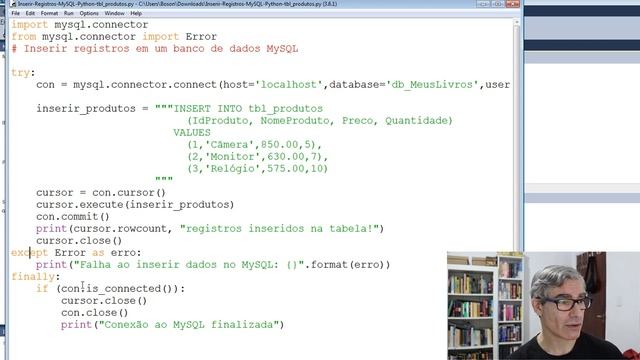Click the line 'con.close()'

95,313
